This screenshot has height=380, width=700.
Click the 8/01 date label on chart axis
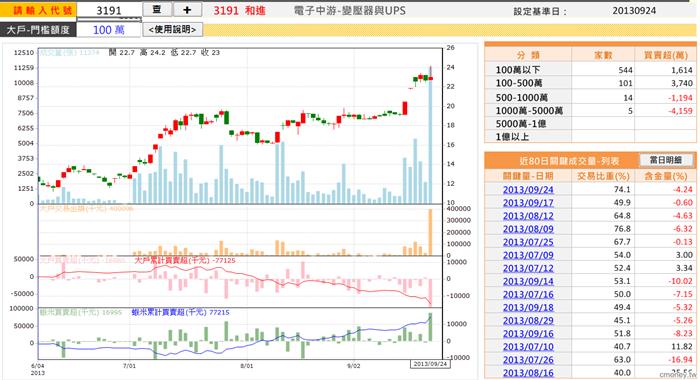(x=246, y=366)
